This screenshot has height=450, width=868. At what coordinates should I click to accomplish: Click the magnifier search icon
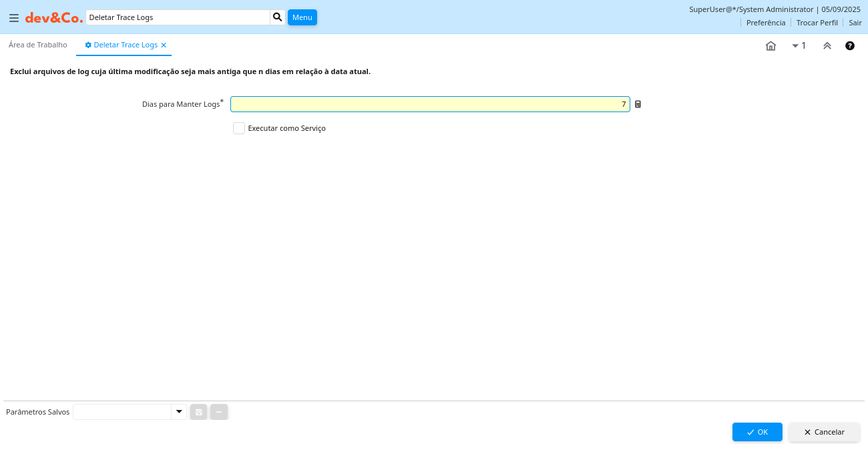pos(278,17)
